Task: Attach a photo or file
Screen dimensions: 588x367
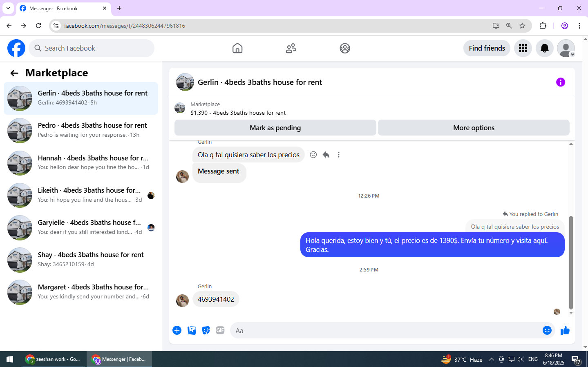Action: pyautogui.click(x=192, y=330)
